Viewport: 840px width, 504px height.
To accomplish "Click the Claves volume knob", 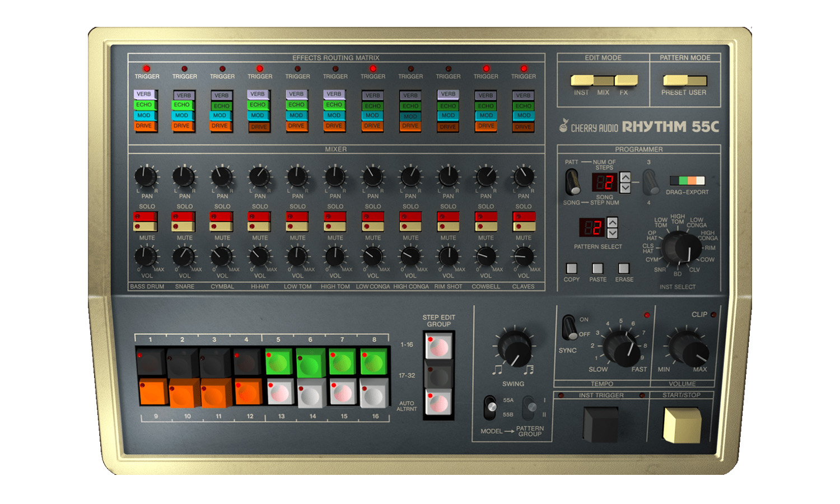I will 524,256.
